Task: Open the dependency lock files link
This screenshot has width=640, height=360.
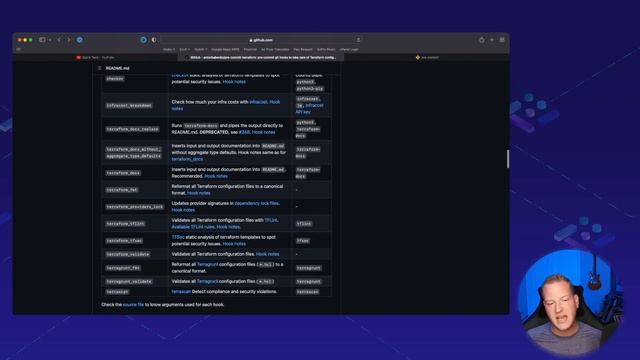Action: pyautogui.click(x=257, y=203)
